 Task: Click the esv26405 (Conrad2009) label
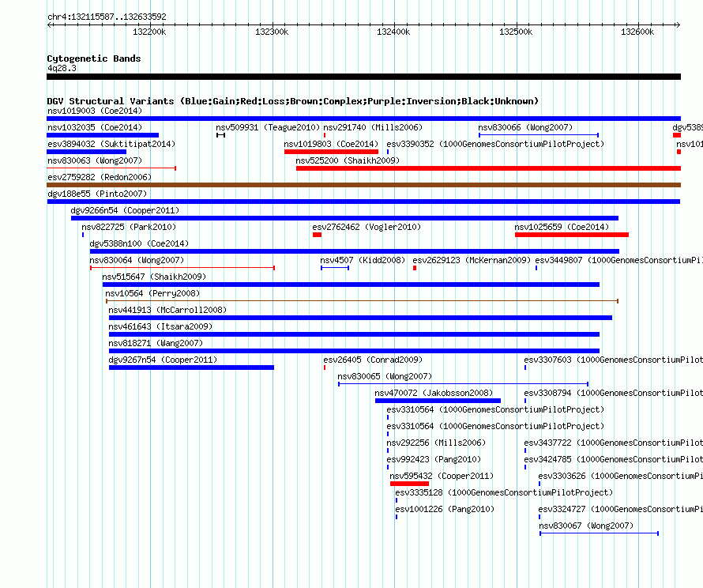(373, 360)
